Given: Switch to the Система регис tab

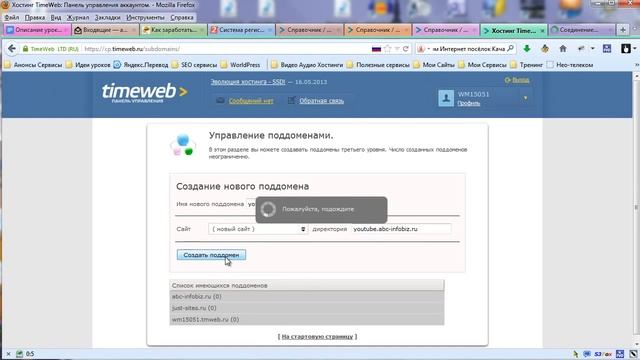Looking at the screenshot, I should click(x=241, y=30).
